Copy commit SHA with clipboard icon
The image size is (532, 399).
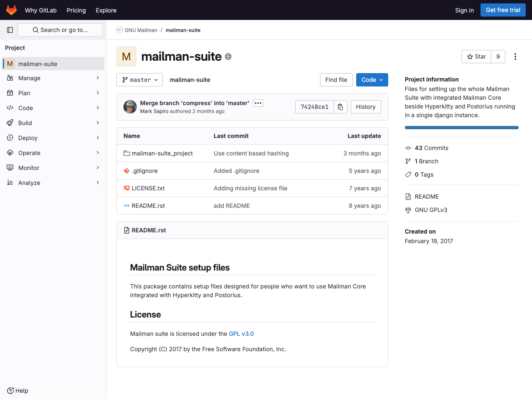(x=340, y=107)
